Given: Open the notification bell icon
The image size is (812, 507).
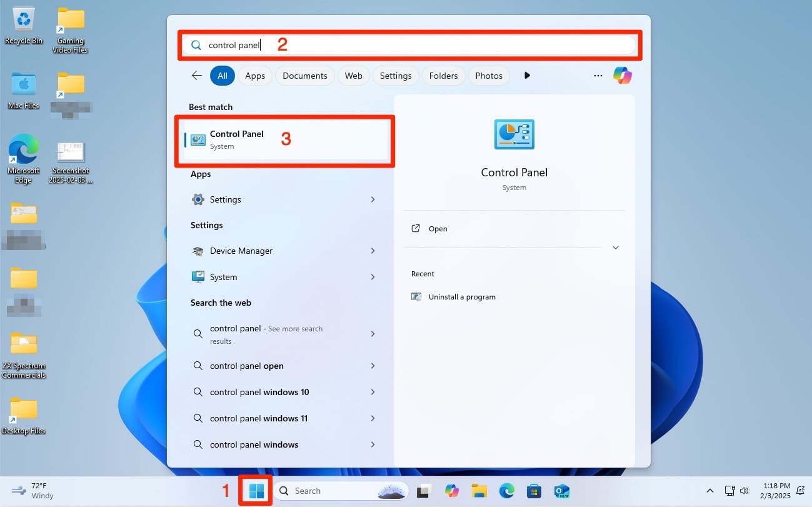Looking at the screenshot, I should (x=799, y=491).
